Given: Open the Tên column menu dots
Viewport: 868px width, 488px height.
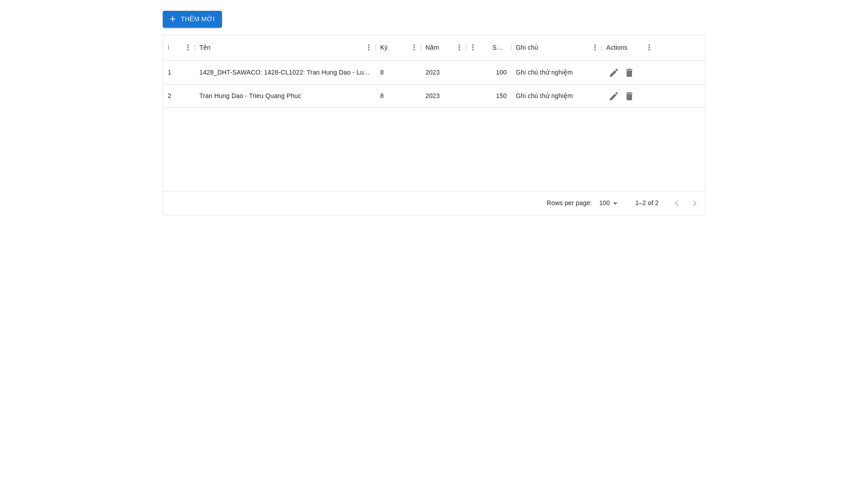Looking at the screenshot, I should [368, 47].
